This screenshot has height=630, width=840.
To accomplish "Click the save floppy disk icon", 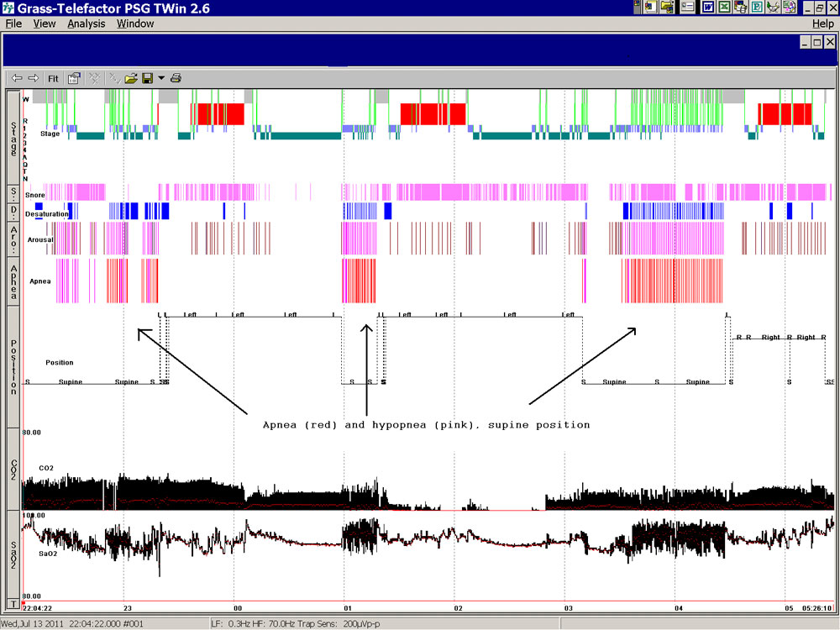I will click(147, 78).
